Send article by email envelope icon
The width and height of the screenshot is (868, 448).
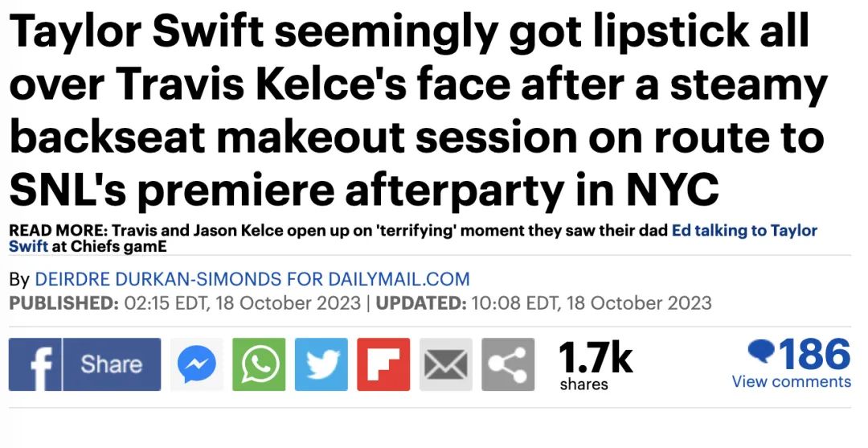tap(446, 364)
